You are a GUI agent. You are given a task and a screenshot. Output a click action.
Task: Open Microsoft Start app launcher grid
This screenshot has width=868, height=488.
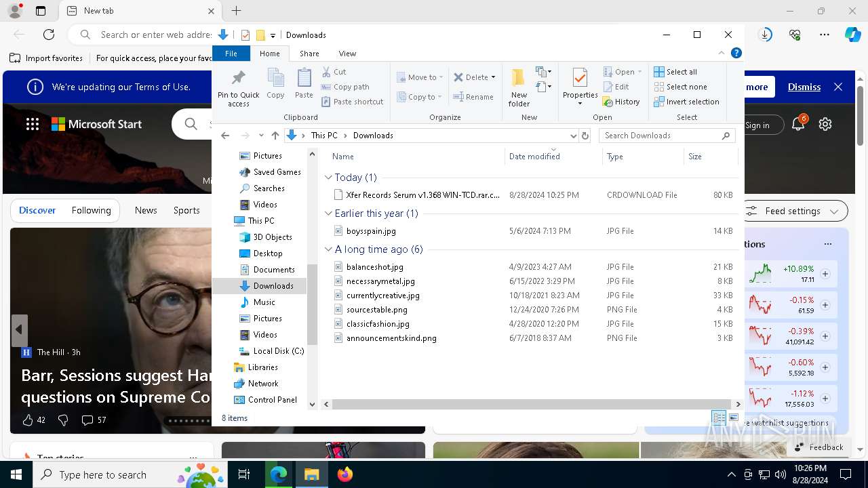33,124
